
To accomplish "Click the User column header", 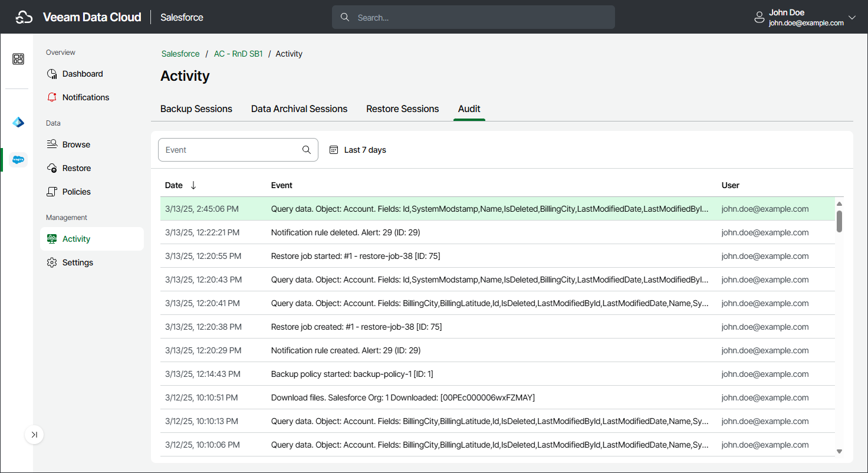I will coord(731,185).
